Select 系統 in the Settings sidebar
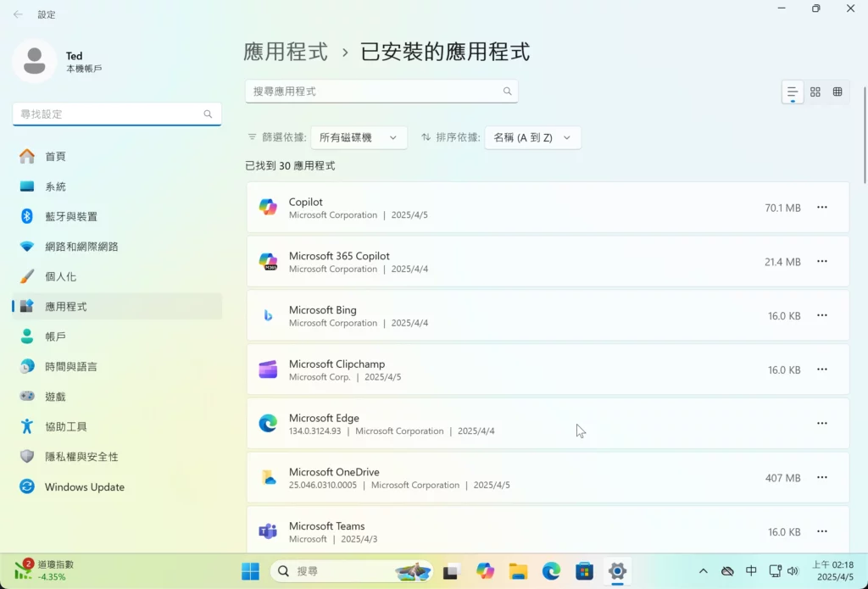The image size is (868, 589). [57, 186]
